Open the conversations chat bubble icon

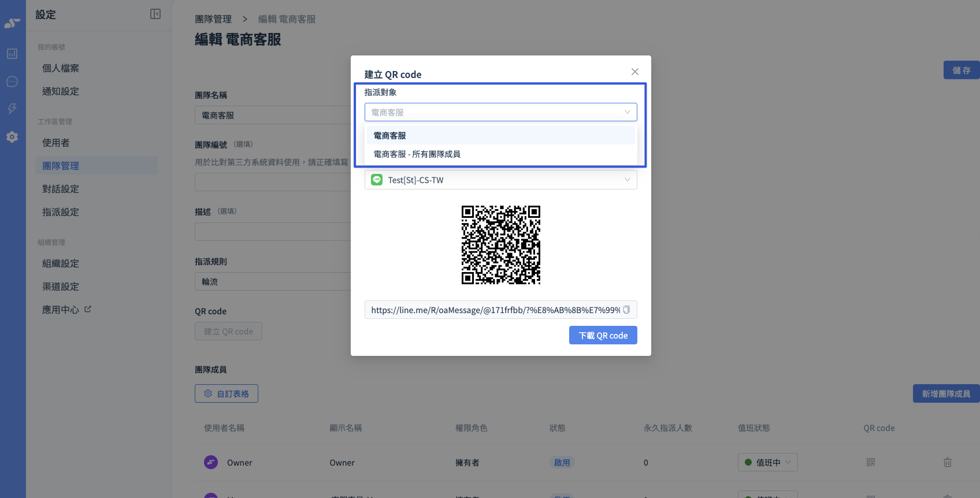12,81
